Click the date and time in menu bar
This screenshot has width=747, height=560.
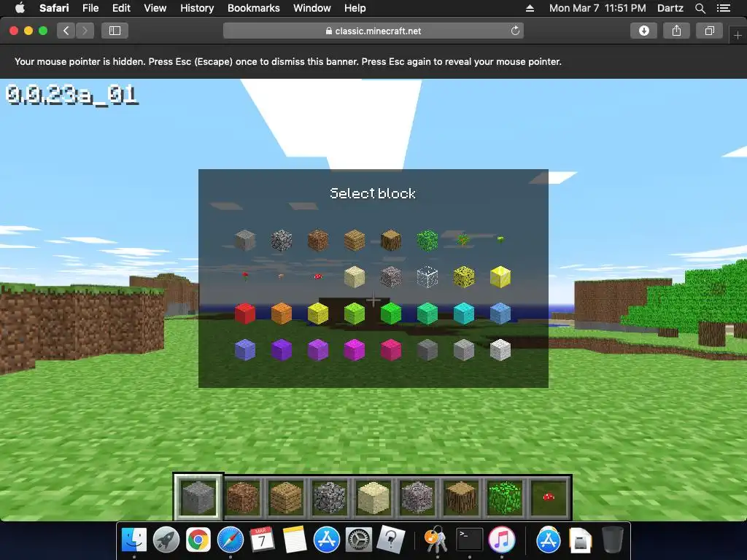pyautogui.click(x=597, y=8)
